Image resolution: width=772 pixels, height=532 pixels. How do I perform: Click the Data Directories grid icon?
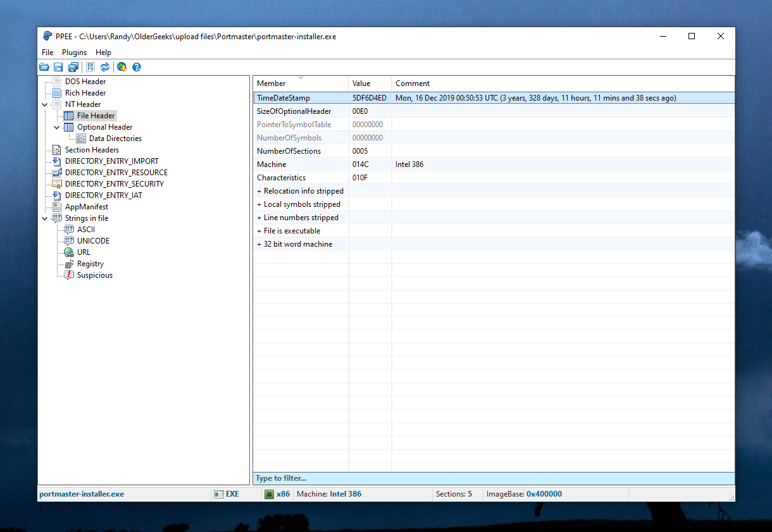coord(81,139)
